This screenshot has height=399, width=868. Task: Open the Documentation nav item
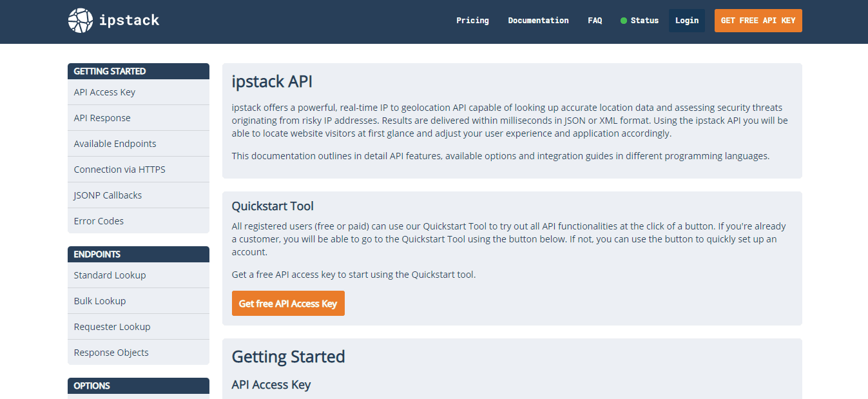click(x=538, y=21)
